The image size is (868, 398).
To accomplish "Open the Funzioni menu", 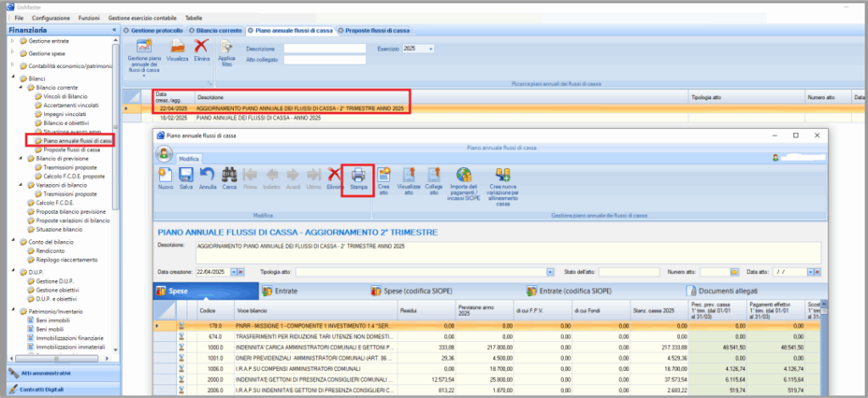I will click(87, 17).
